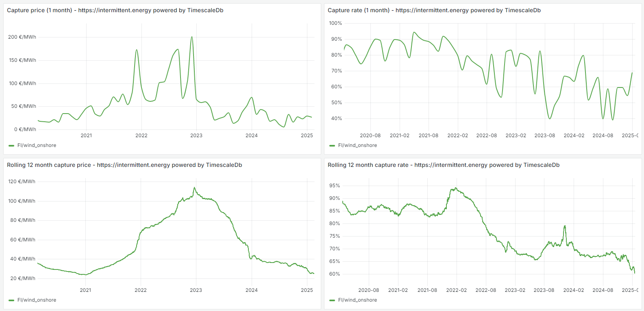
Task: Open series color picker in Rolling 12 month capture rate legend
Action: coord(332,300)
